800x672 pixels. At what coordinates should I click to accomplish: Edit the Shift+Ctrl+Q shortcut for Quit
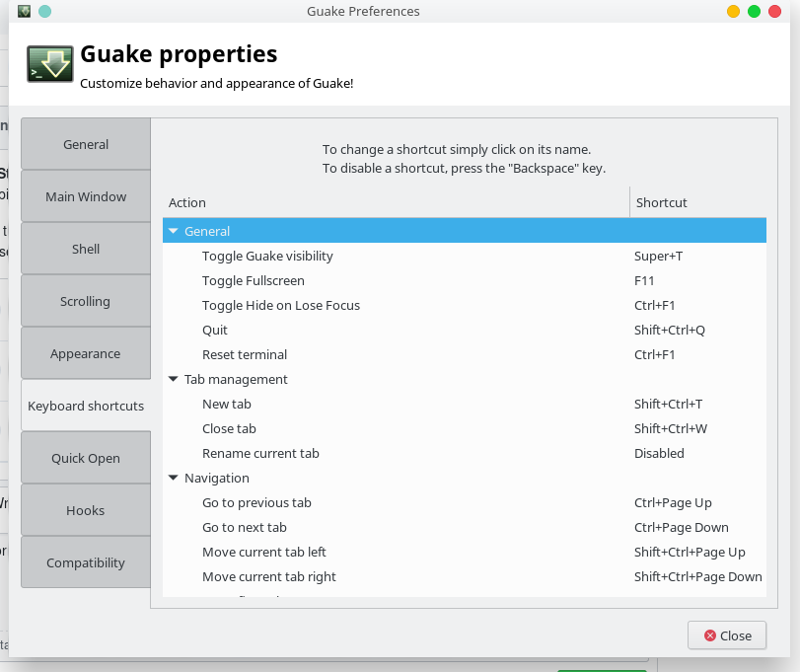[x=670, y=331]
